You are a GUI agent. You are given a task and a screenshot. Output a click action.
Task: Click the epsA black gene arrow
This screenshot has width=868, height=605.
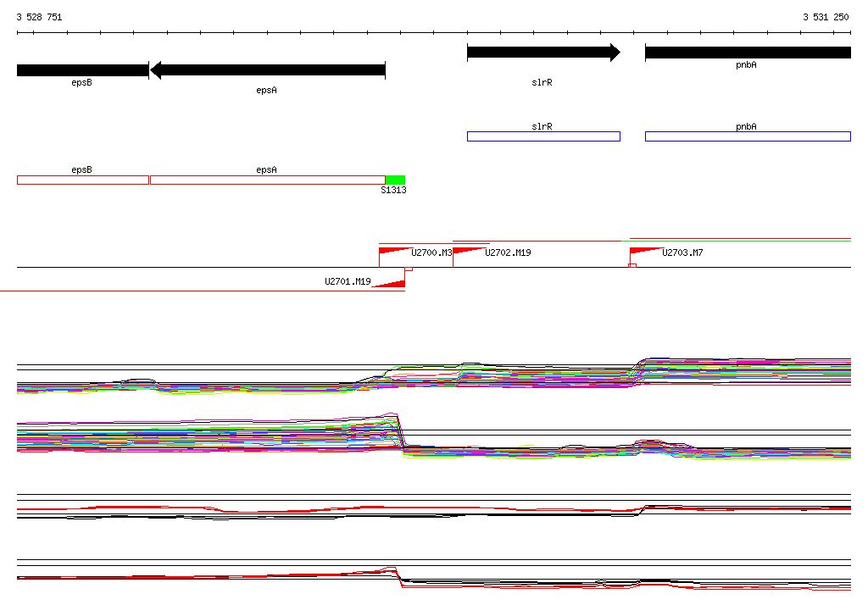[x=267, y=70]
